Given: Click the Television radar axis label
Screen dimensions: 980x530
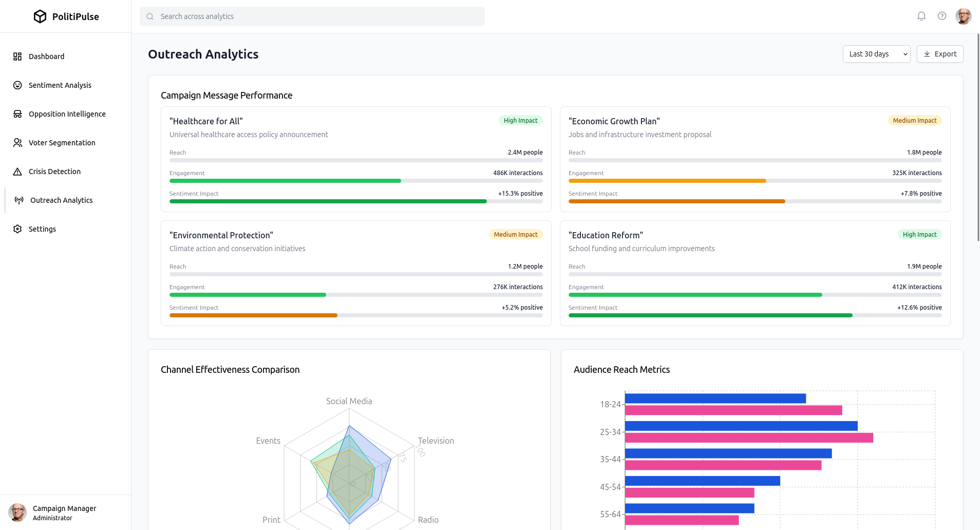Looking at the screenshot, I should pos(436,441).
